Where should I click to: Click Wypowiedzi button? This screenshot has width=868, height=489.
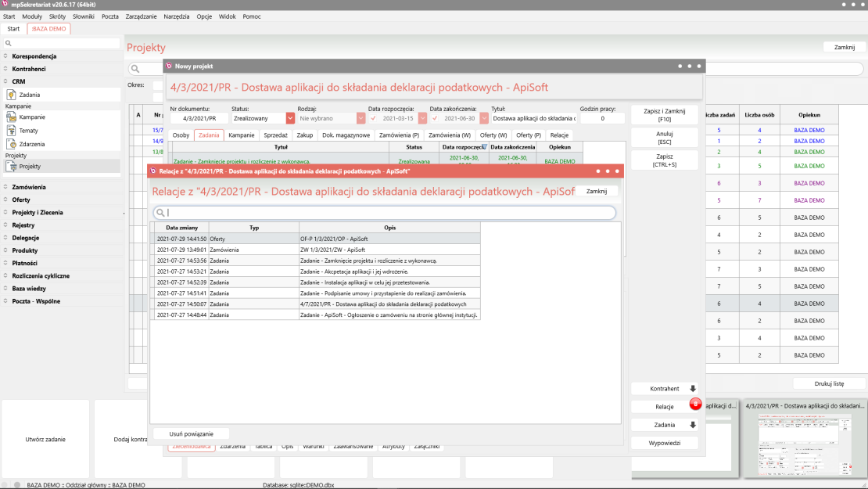[664, 443]
